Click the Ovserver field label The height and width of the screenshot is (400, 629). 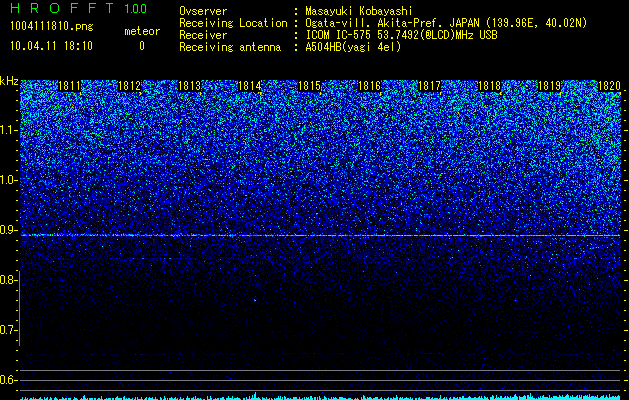[x=203, y=11]
